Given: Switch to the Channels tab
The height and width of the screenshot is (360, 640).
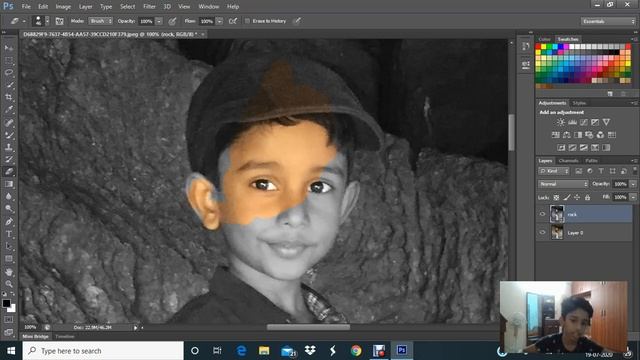Looking at the screenshot, I should 568,161.
